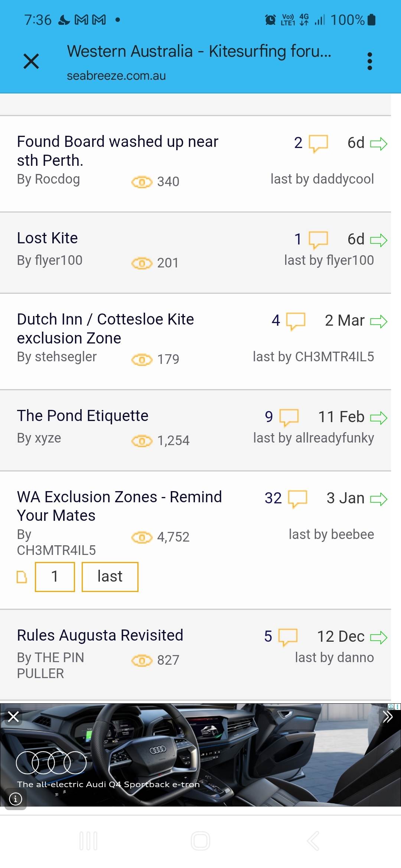
Task: Tap the reply bubble icon for Lost Kite
Action: [318, 240]
